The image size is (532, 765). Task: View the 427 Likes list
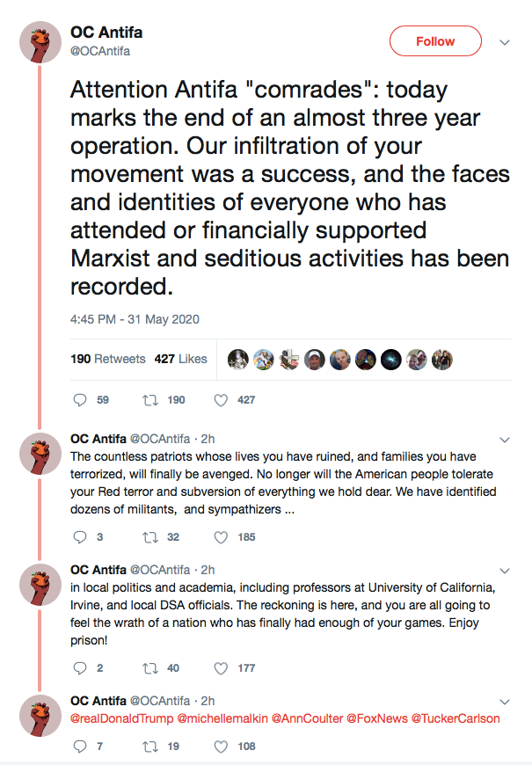click(180, 359)
